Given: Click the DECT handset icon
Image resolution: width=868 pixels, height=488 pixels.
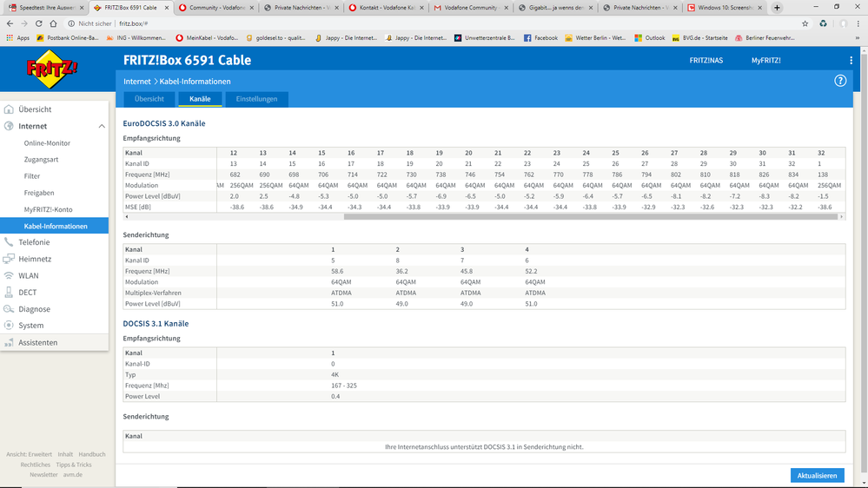Looking at the screenshot, I should (9, 292).
